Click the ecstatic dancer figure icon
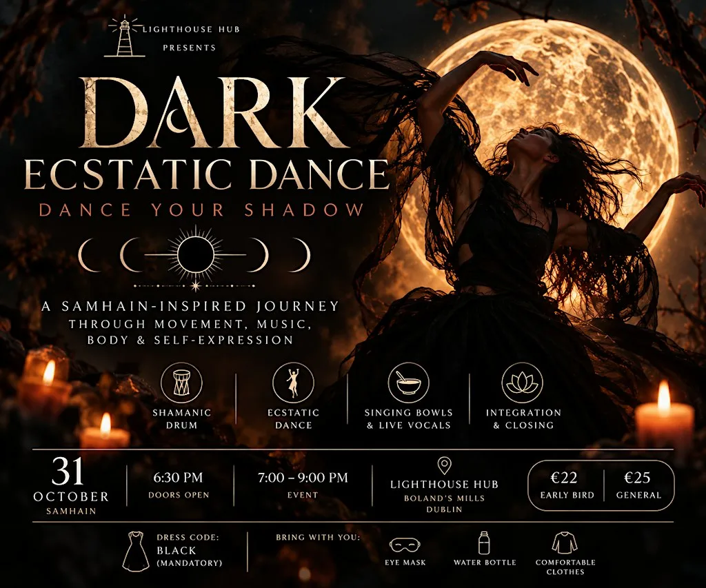This screenshot has height=588, width=706. (x=293, y=383)
